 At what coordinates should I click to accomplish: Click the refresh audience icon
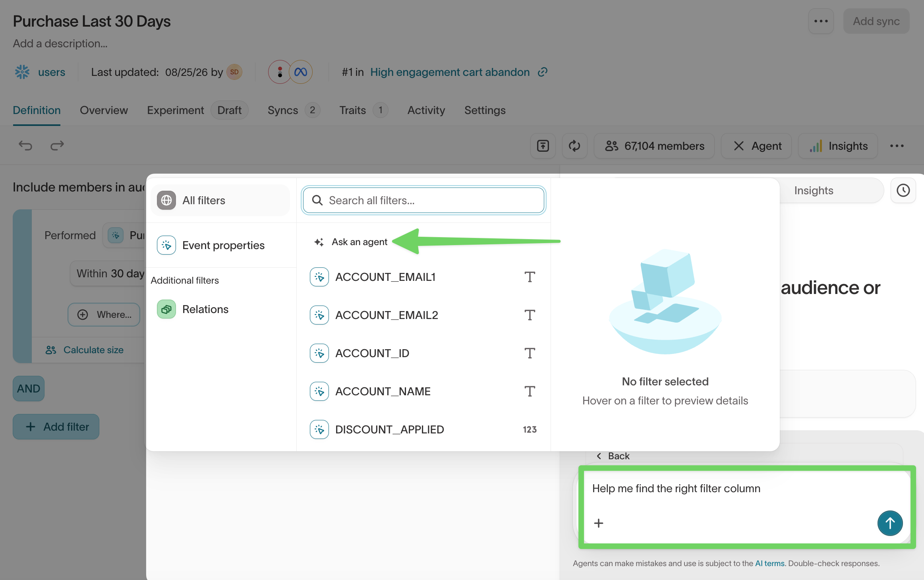point(574,146)
